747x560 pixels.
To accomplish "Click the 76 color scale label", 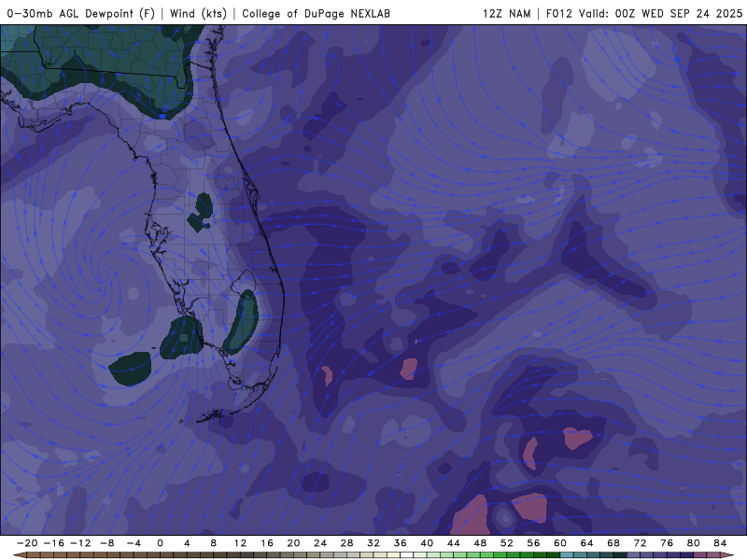I will [667, 543].
